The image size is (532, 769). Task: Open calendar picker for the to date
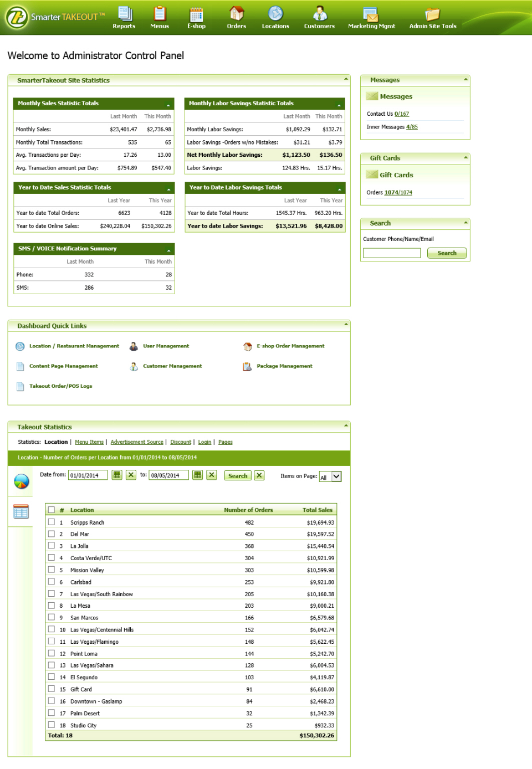[x=198, y=475]
